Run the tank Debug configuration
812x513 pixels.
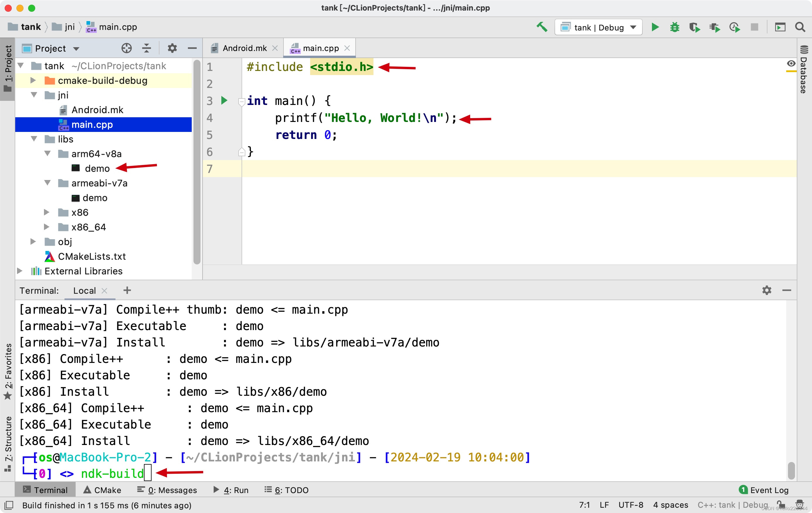point(655,27)
